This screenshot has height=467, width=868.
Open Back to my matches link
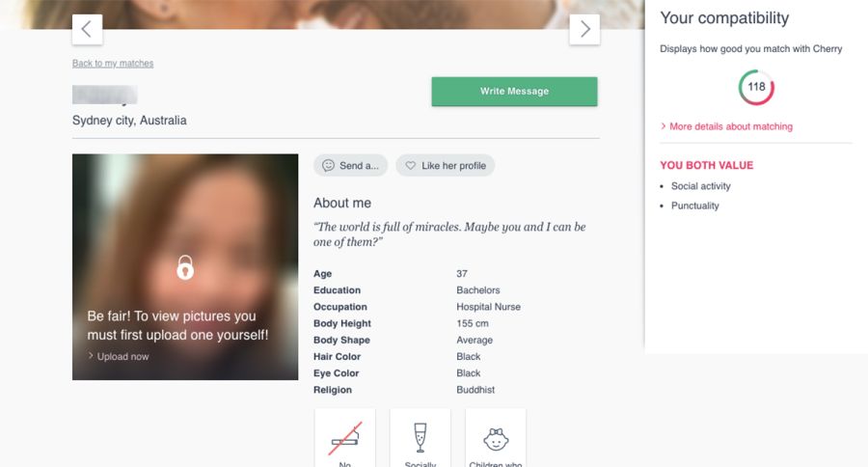113,63
